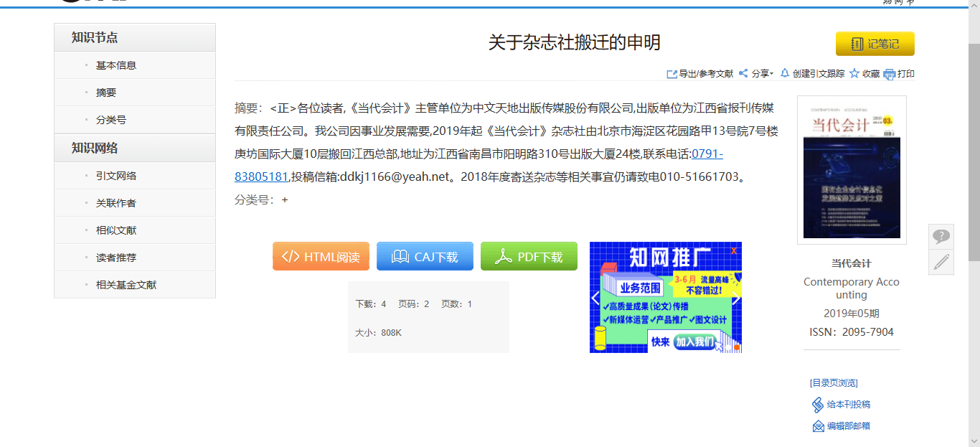Viewport: 980px width, 447px height.
Task: Click the star icon to favorite article
Action: coord(854,73)
